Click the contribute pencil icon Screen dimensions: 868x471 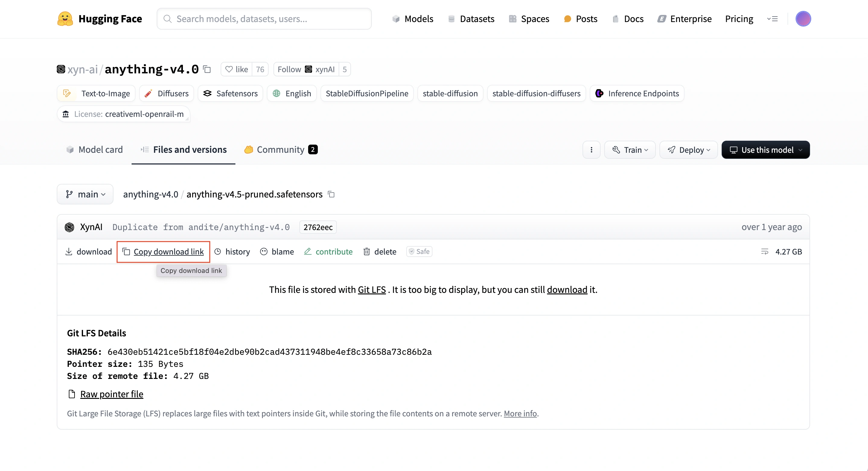tap(308, 252)
